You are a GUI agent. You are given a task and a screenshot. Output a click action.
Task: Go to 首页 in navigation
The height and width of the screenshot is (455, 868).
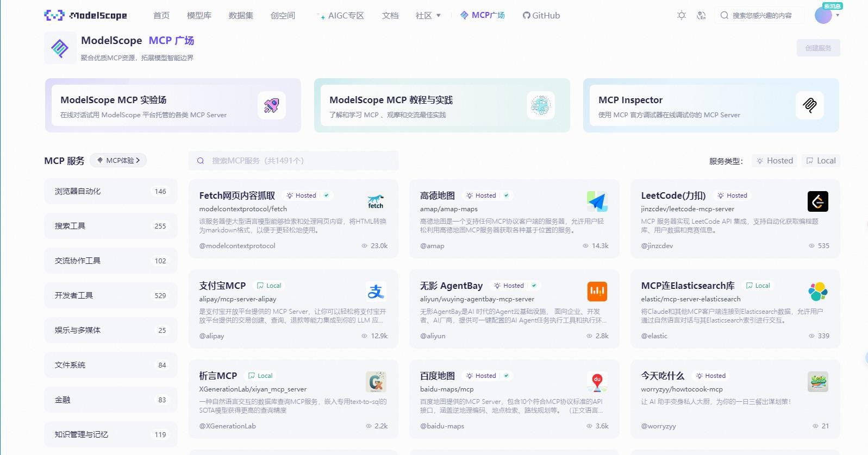point(161,15)
